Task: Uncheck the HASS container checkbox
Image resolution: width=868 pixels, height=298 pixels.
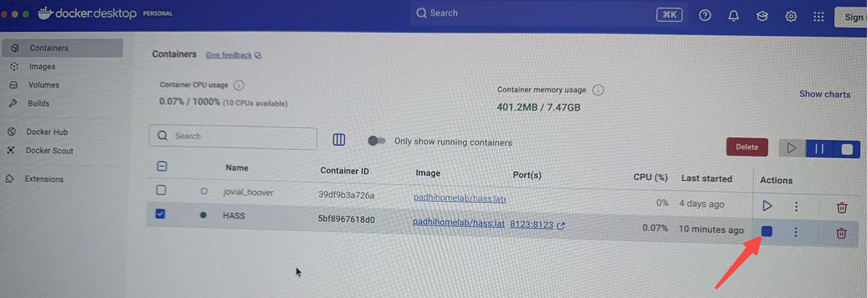Action: point(161,213)
